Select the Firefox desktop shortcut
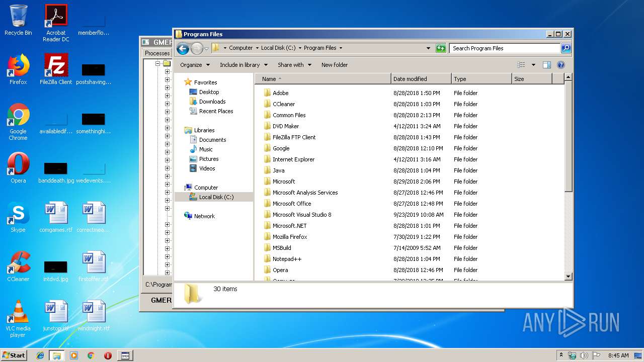 pyautogui.click(x=18, y=69)
